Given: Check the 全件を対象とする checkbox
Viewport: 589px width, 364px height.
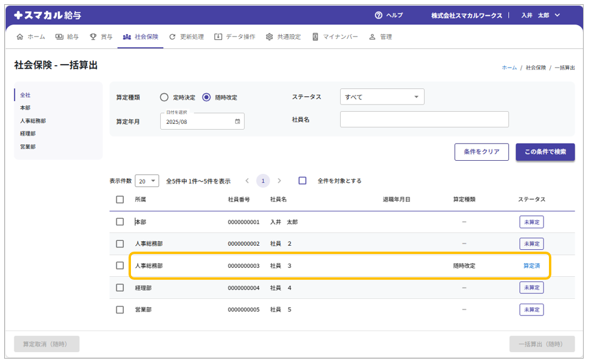Looking at the screenshot, I should click(x=303, y=181).
